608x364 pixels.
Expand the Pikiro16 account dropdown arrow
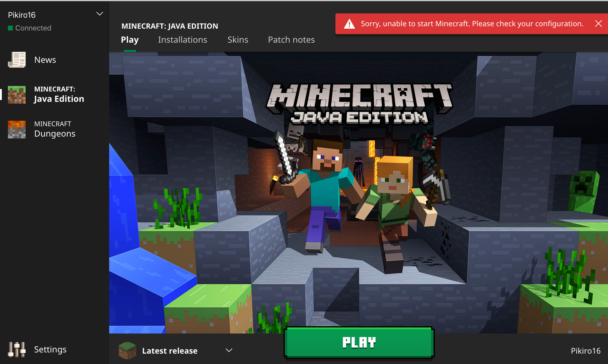[99, 14]
